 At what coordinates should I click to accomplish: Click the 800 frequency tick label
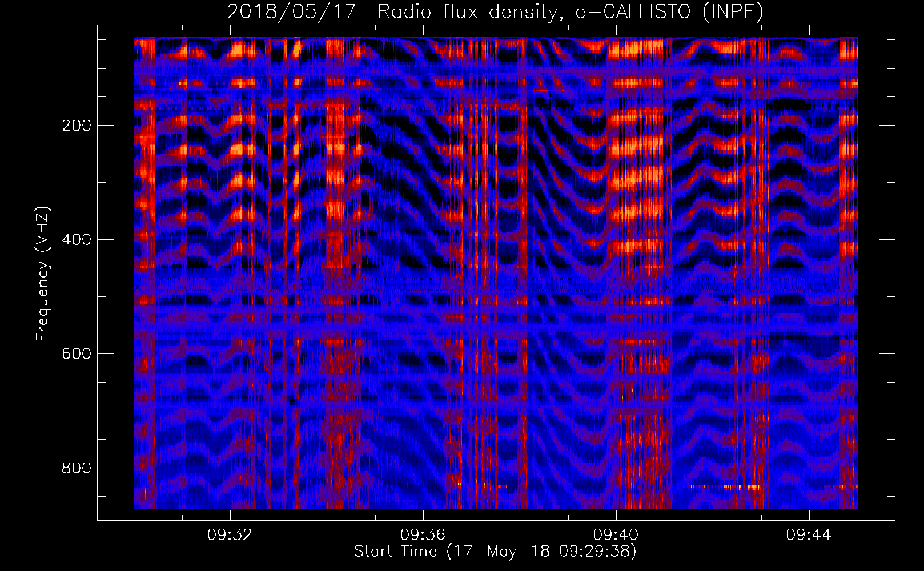pos(76,468)
